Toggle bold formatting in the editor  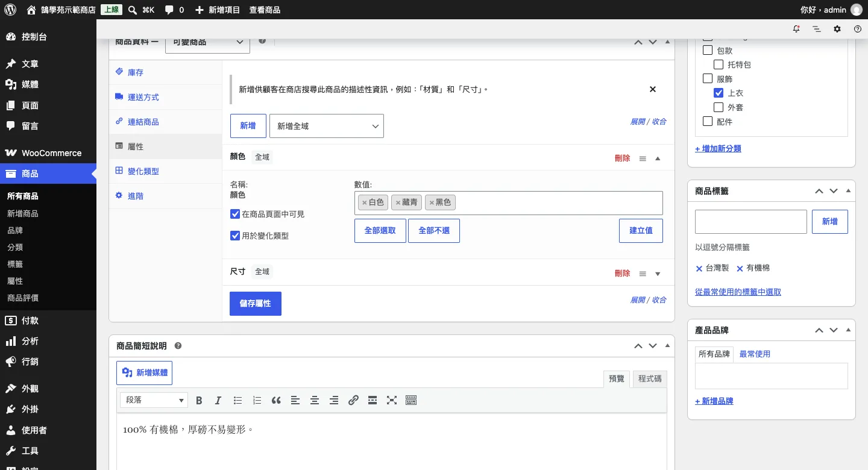pos(199,400)
